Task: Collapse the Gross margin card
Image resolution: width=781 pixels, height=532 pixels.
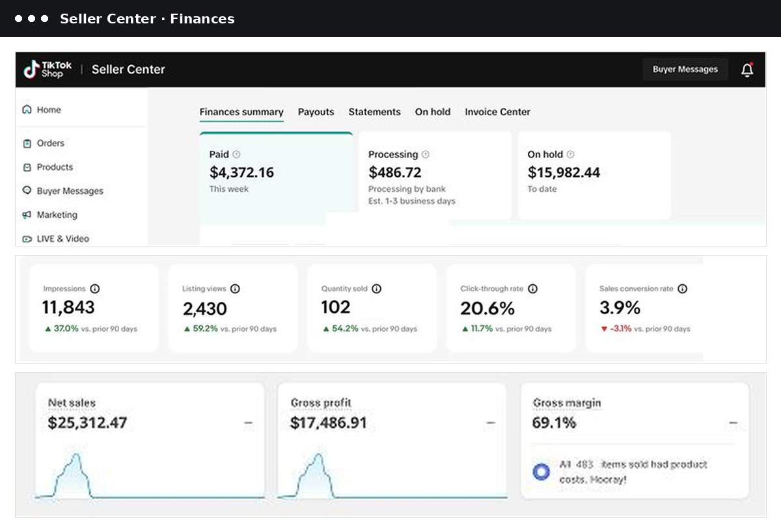Action: pos(733,423)
